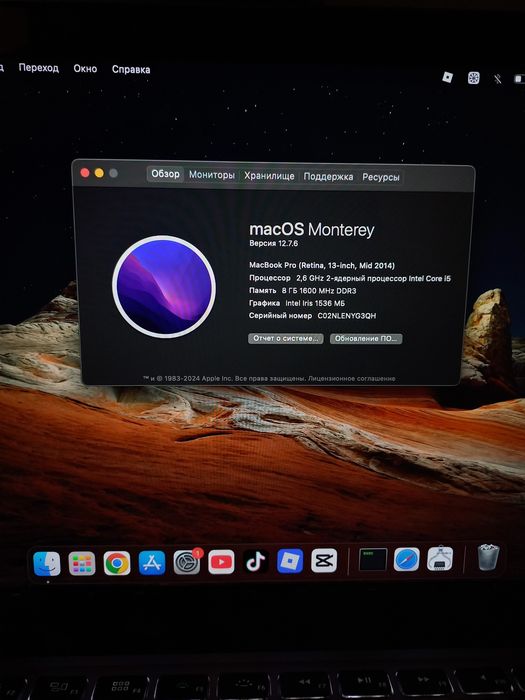
Task: Launch Safari browser from the Dock
Action: (407, 559)
